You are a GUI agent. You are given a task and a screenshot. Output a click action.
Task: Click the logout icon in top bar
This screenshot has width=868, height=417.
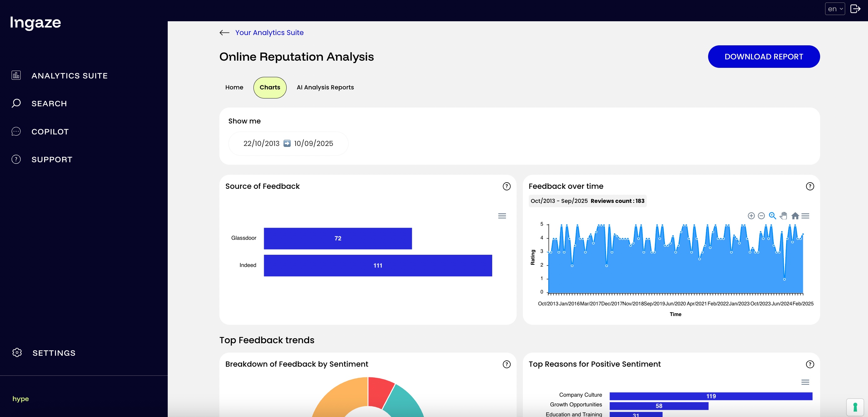[855, 9]
